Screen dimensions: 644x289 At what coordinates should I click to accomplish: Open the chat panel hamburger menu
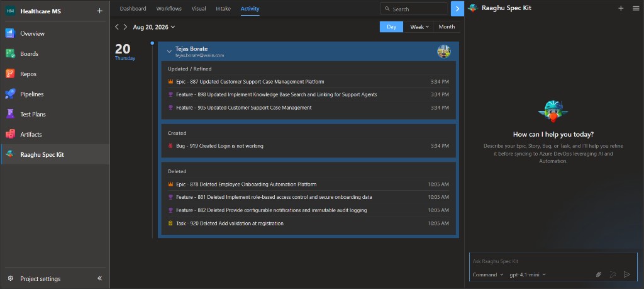click(636, 8)
